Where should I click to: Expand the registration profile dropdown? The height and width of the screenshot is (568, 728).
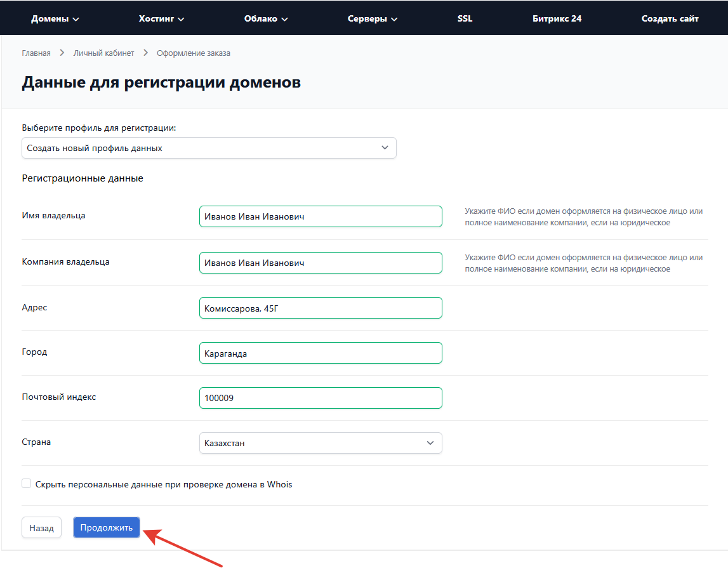(209, 148)
